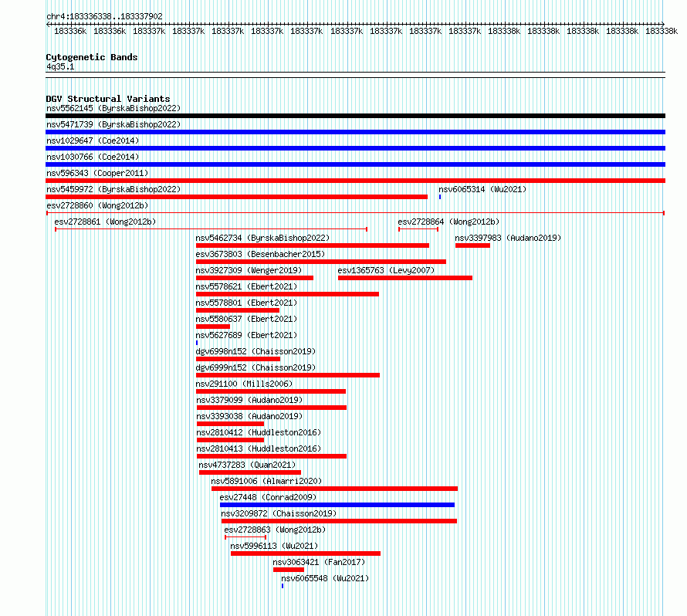Select the blue esv27448 (Conrad2009) bar
Screen dimensions: 687x616
(337, 505)
